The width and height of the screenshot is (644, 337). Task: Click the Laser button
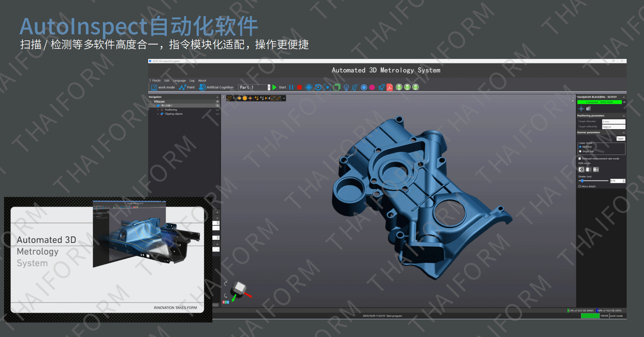[621, 138]
